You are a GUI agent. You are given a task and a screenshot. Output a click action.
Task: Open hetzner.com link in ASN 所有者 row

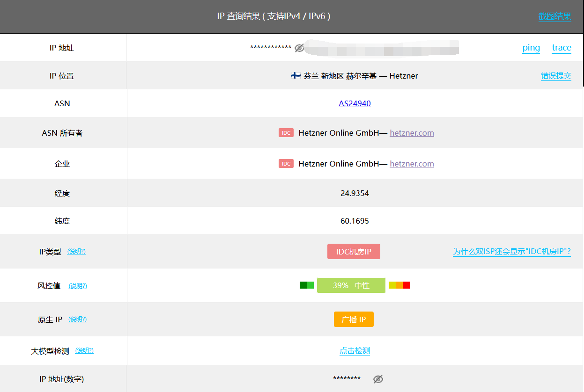[412, 133]
